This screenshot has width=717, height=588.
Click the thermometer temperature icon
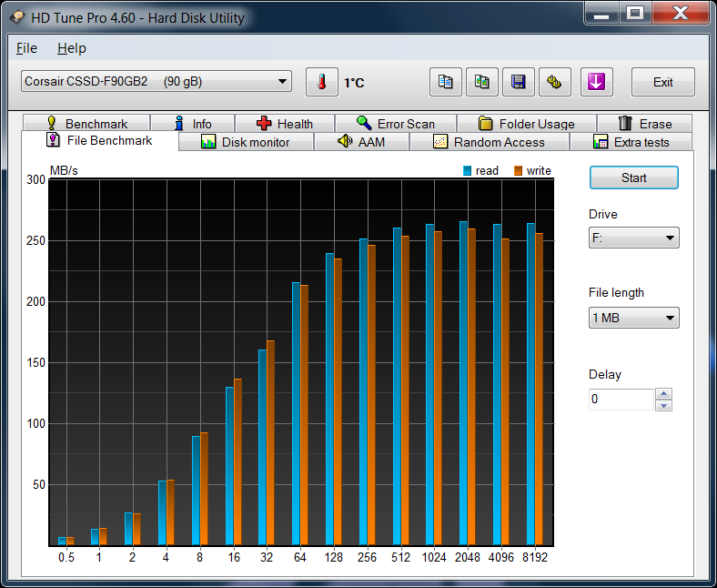point(321,82)
